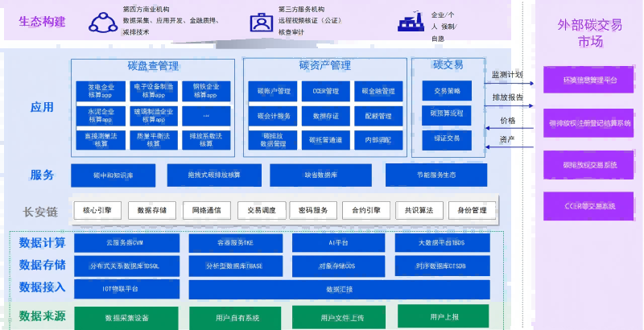
Task: Click the green 用户上报 block
Action: pos(443,316)
